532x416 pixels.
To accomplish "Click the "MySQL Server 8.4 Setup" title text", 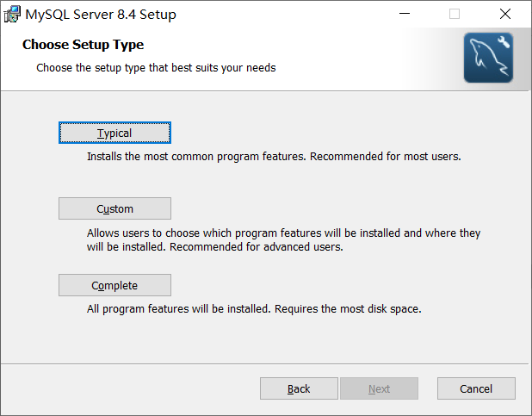I will click(103, 14).
